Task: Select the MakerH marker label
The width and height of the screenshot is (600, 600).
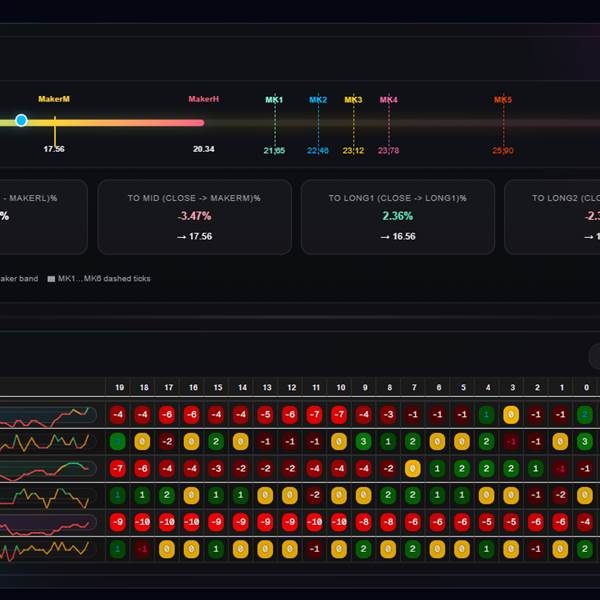Action: point(204,99)
